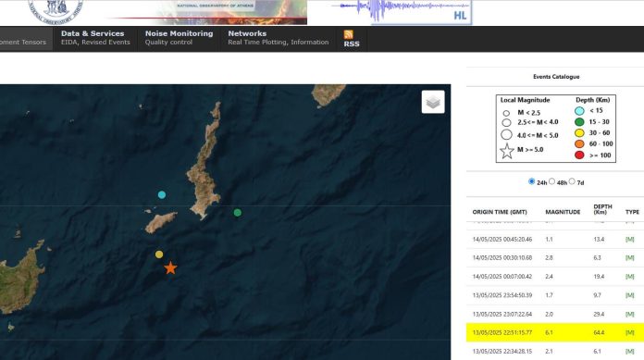644x360 pixels.
Task: Open the [M] link of the 00:45:20 event
Action: pyautogui.click(x=629, y=239)
